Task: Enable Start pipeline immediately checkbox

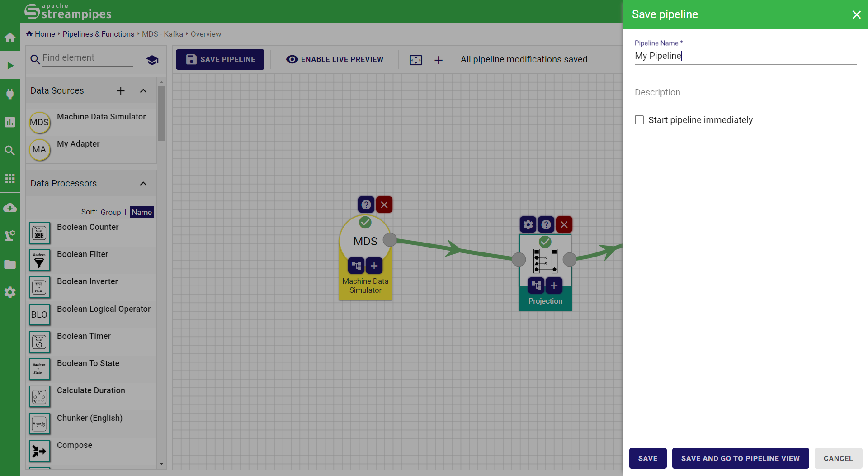Action: 639,120
